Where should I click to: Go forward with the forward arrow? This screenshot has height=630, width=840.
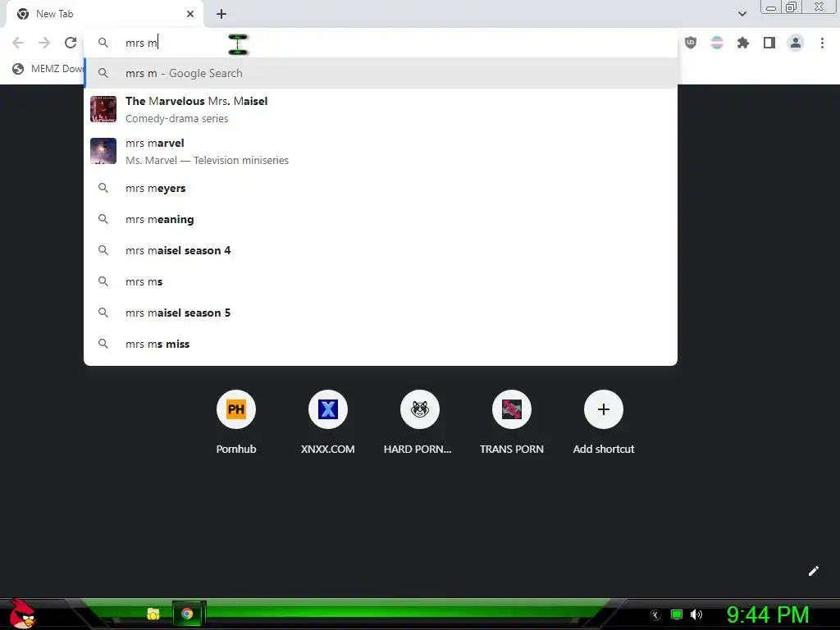click(44, 43)
